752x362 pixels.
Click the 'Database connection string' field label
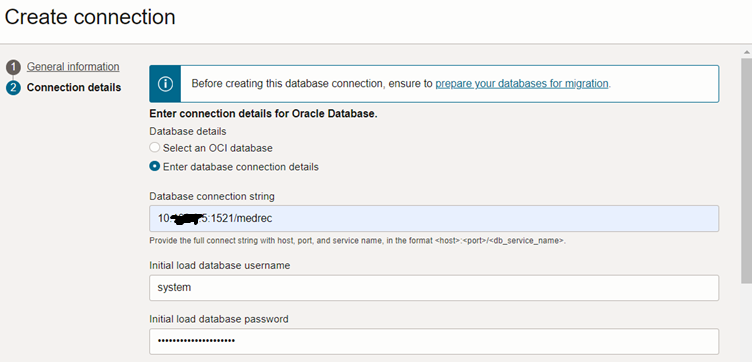coord(212,197)
